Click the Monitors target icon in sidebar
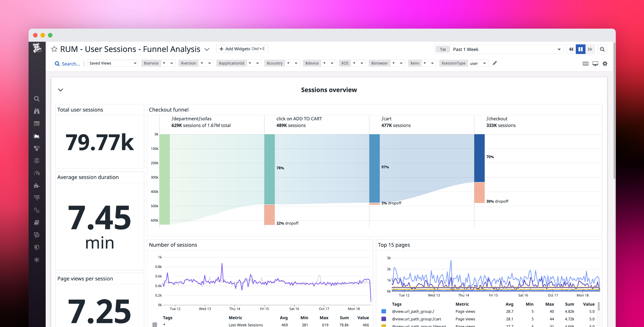The width and height of the screenshot is (644, 327). [37, 160]
